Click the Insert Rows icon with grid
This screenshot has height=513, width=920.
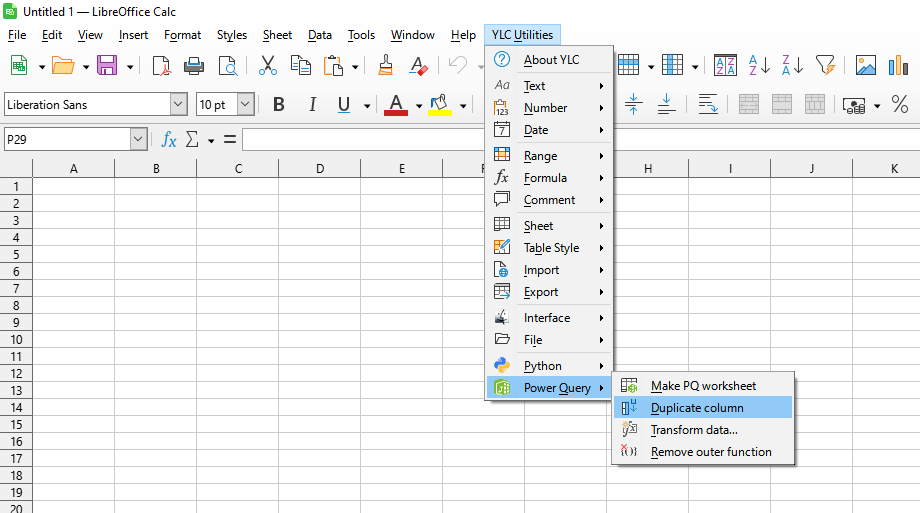click(x=628, y=65)
